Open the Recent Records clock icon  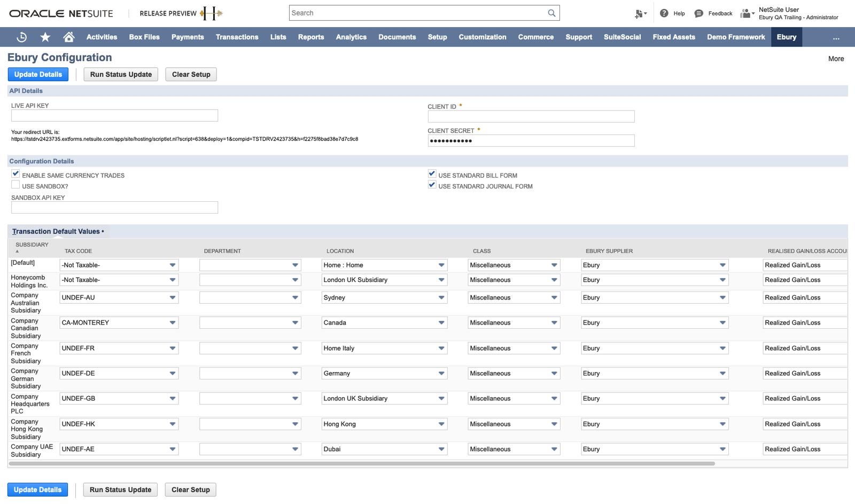tap(22, 37)
